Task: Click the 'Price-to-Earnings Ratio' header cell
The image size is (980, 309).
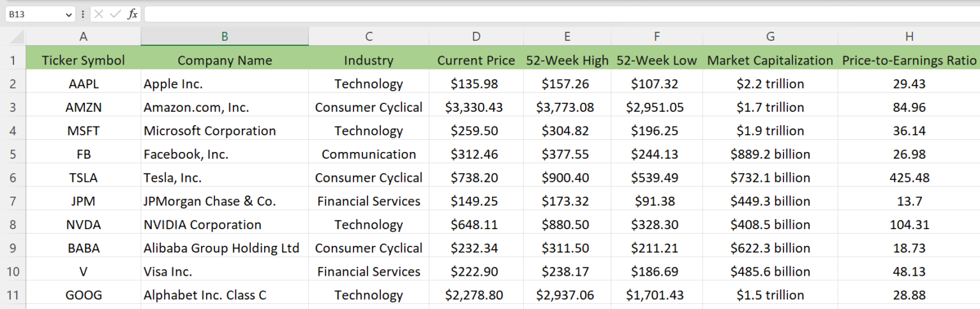Action: coord(909,61)
